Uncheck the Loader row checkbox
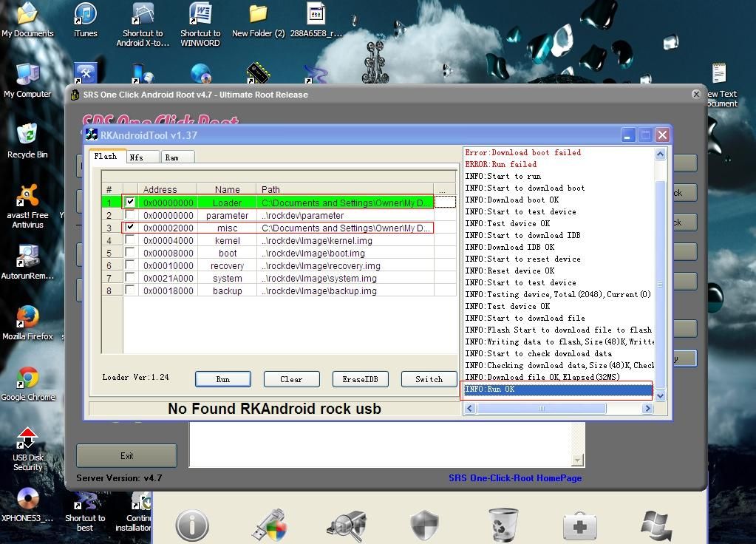This screenshot has width=756, height=544. pos(130,202)
